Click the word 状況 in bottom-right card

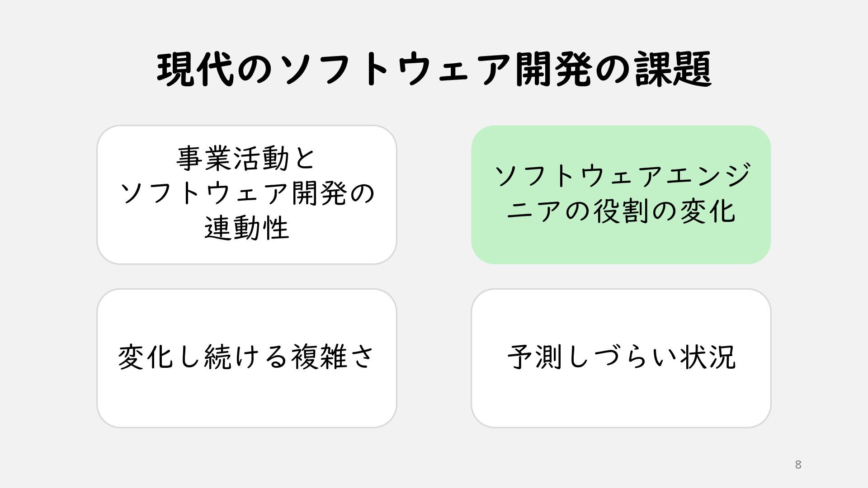click(x=708, y=357)
